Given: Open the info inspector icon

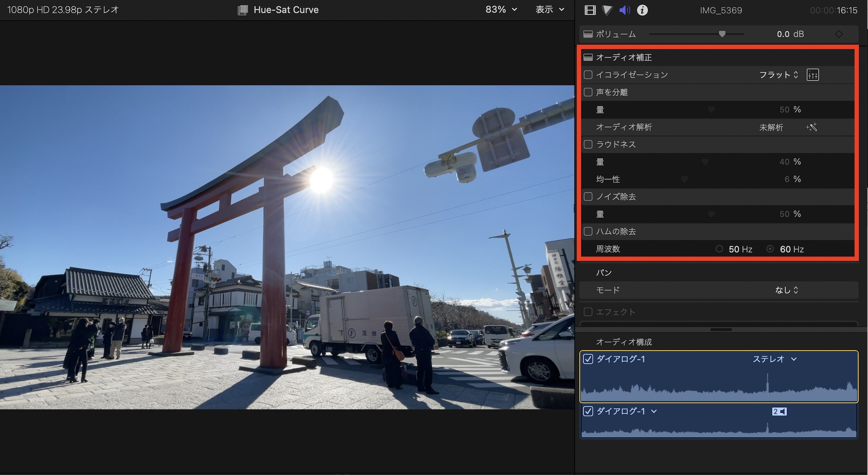Looking at the screenshot, I should pyautogui.click(x=642, y=10).
